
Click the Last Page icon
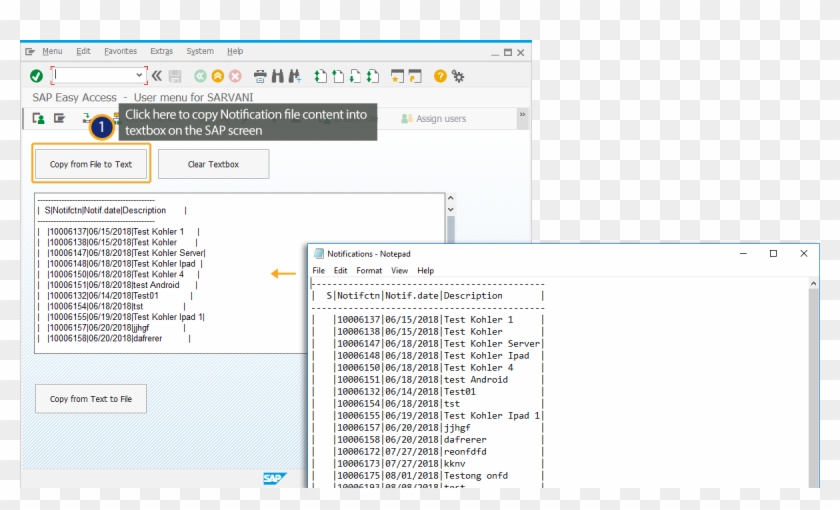(x=372, y=76)
